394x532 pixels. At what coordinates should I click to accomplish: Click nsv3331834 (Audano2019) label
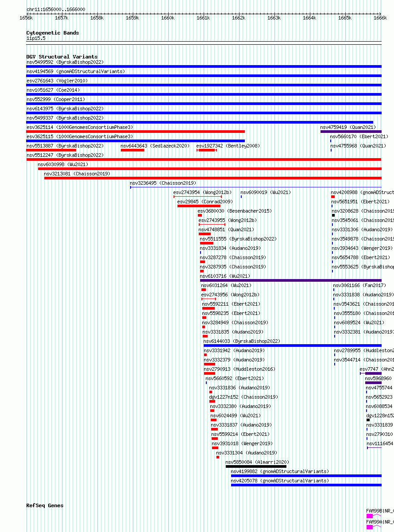click(x=230, y=249)
